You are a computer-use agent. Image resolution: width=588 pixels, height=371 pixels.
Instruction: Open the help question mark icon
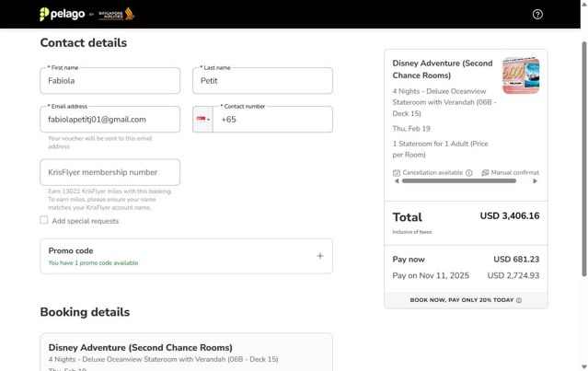(537, 14)
